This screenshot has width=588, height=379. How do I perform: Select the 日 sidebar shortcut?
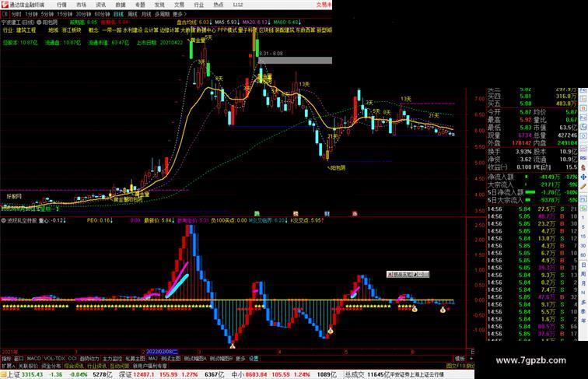pos(583,265)
